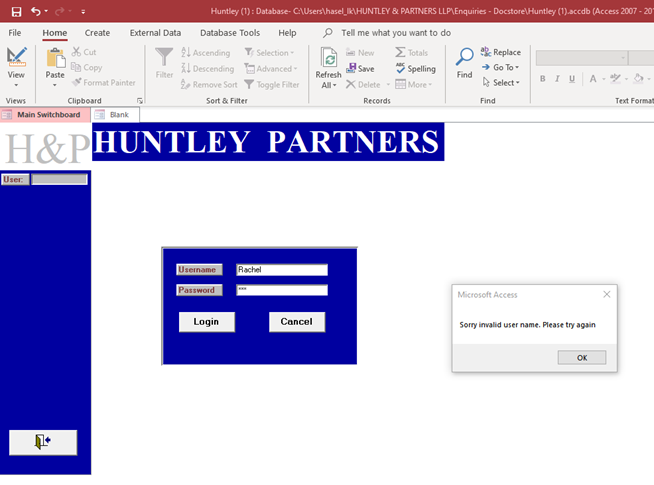Click the Font Color A button

(x=593, y=78)
